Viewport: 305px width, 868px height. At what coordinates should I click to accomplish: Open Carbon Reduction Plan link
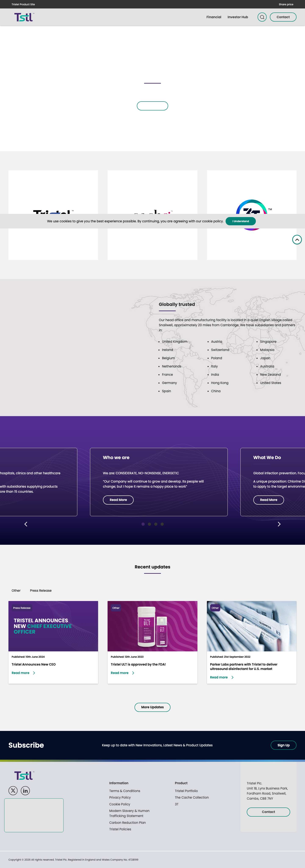tap(128, 823)
